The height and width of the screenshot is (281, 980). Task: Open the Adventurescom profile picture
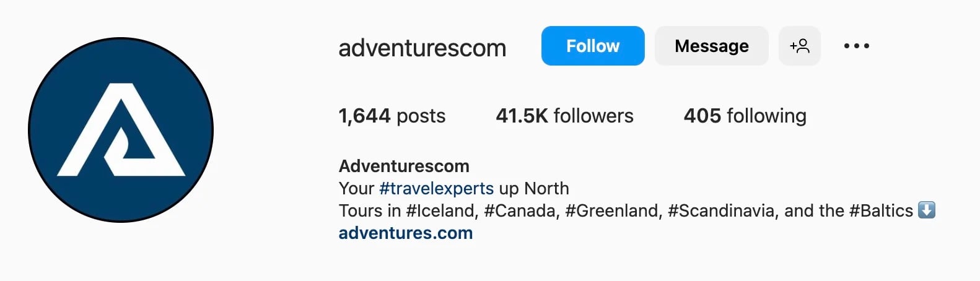(x=121, y=130)
